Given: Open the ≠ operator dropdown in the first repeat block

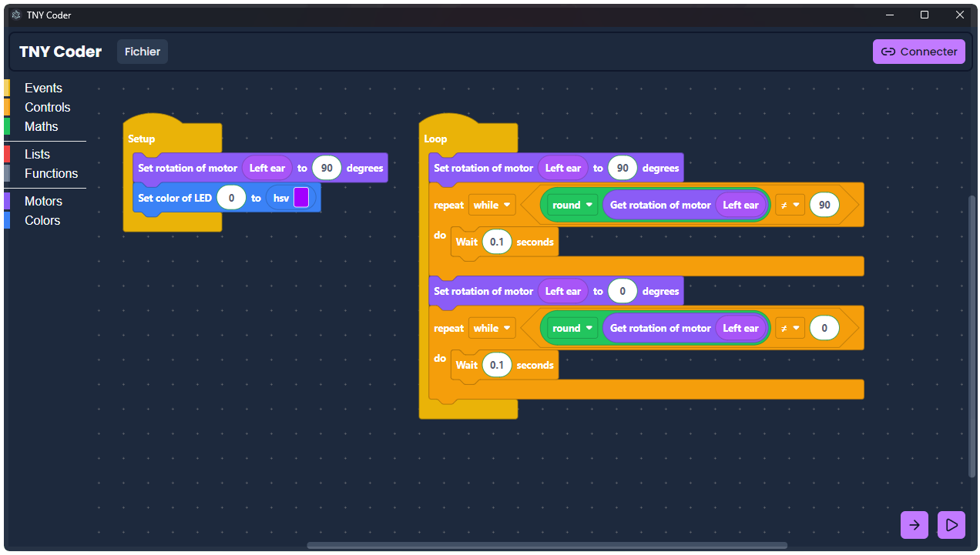Looking at the screenshot, I should (789, 205).
